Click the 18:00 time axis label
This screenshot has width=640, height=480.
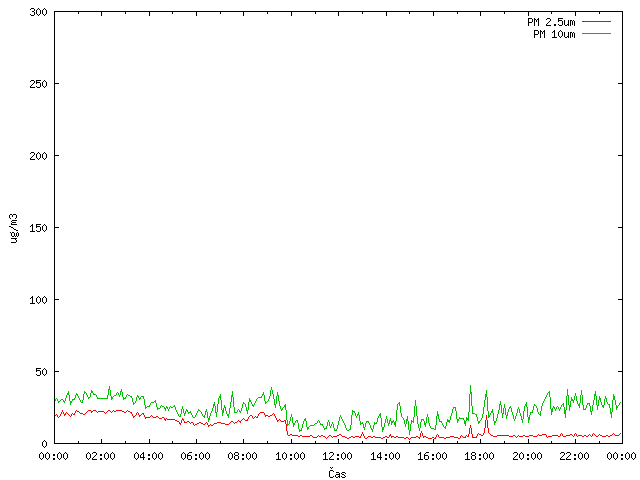pos(479,456)
